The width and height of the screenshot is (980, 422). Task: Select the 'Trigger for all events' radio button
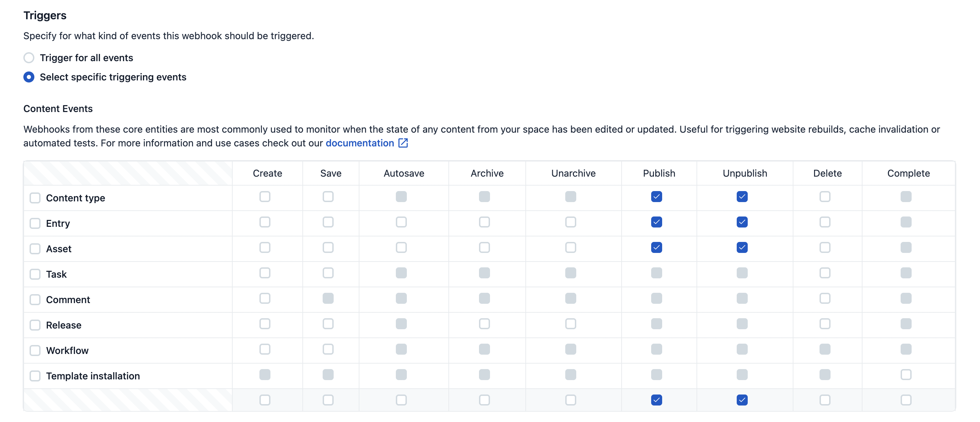[x=29, y=58]
